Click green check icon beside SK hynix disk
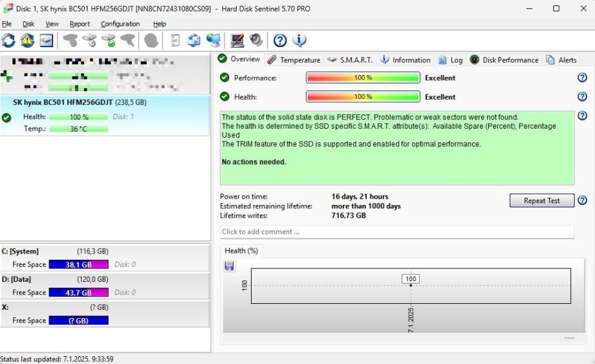The height and width of the screenshot is (364, 595). coord(6,118)
